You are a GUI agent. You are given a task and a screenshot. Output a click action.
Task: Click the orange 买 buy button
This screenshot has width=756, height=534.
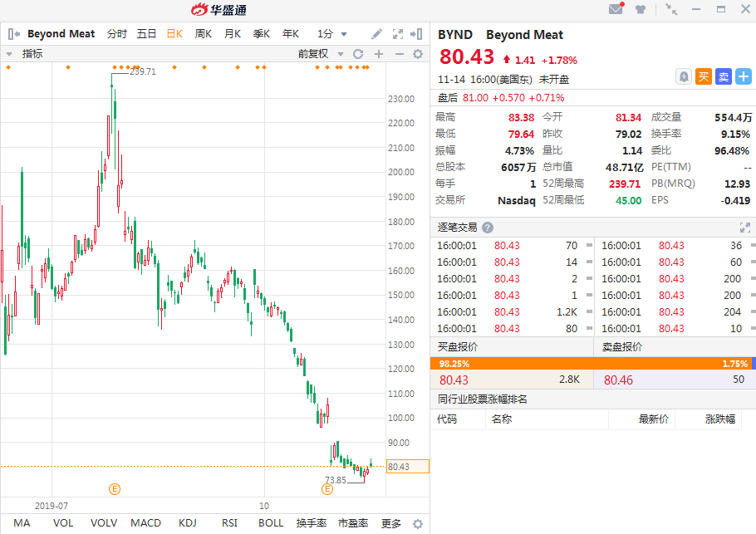pos(704,76)
